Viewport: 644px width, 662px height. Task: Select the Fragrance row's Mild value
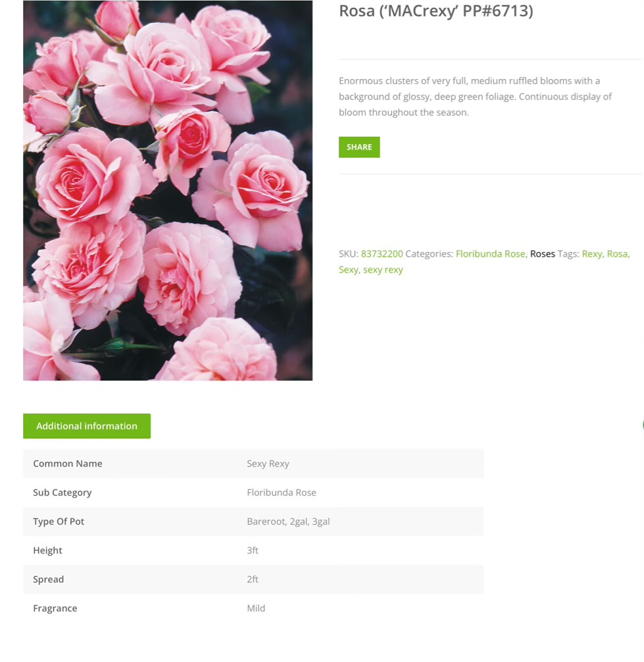click(256, 609)
